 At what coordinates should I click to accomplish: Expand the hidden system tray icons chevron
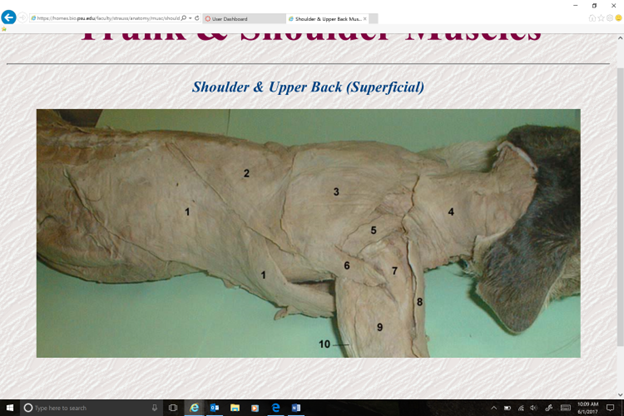point(493,408)
